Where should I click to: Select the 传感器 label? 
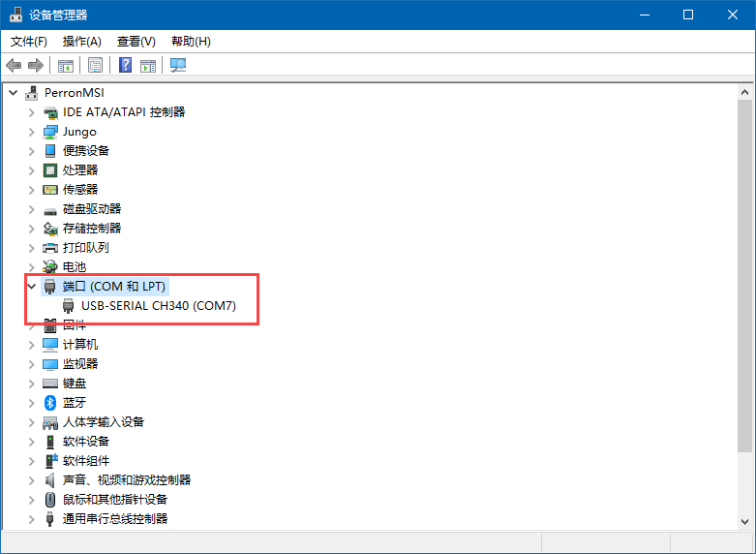(x=80, y=190)
